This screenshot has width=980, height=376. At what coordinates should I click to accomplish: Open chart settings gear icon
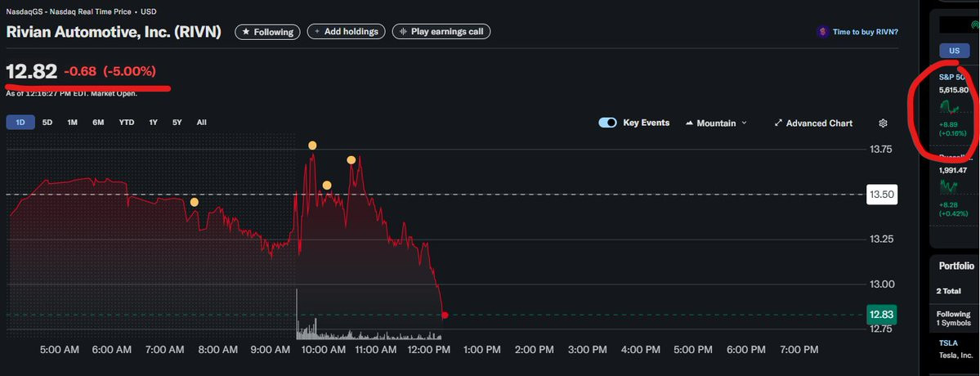[x=883, y=123]
